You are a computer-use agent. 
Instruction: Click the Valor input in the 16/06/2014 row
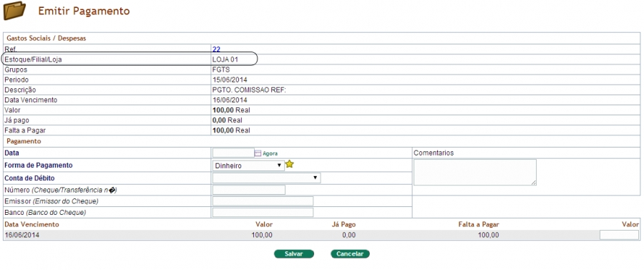pos(619,235)
